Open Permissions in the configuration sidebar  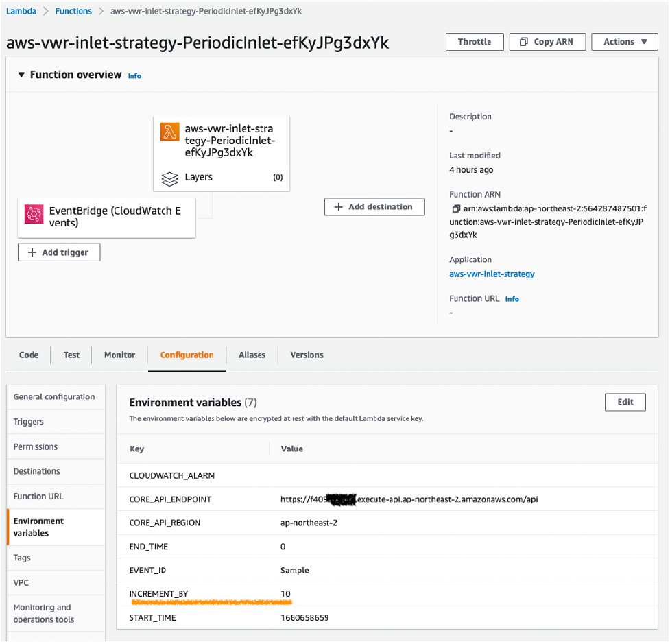click(56, 447)
